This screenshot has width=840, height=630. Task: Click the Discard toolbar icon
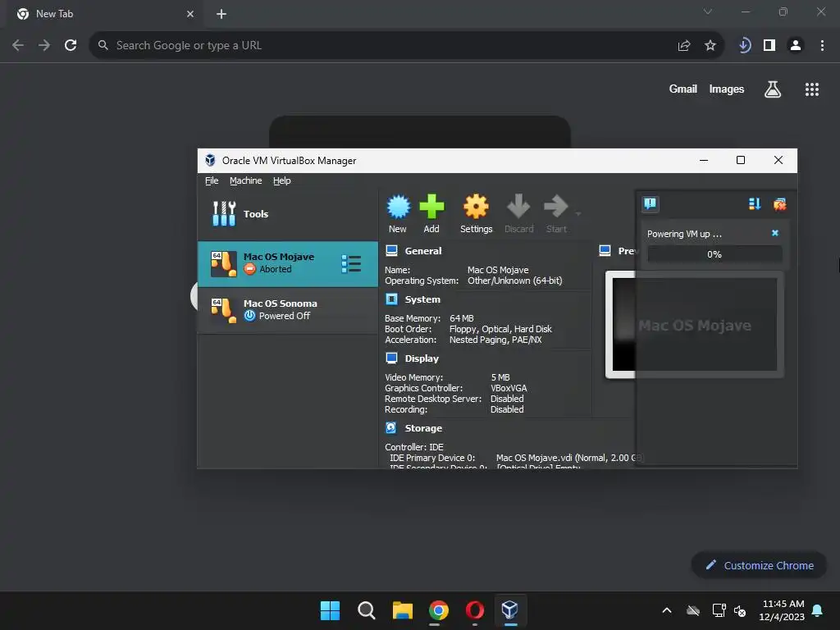[518, 214]
